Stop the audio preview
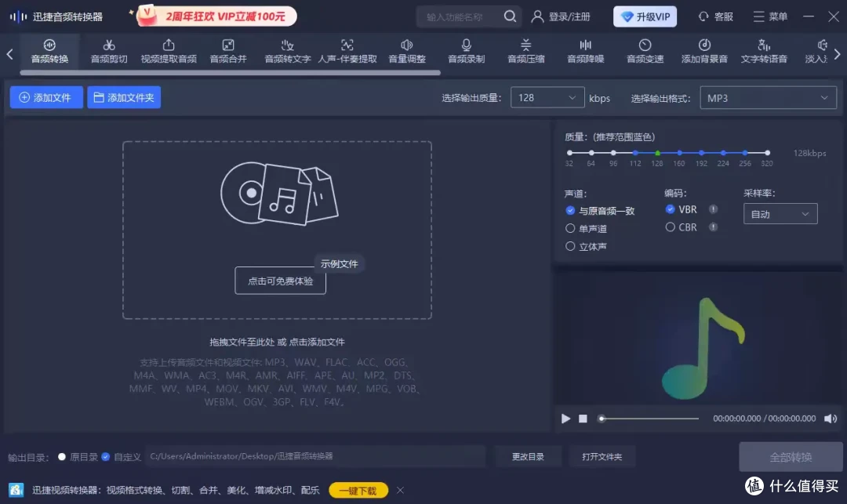Image resolution: width=847 pixels, height=504 pixels. click(x=583, y=419)
